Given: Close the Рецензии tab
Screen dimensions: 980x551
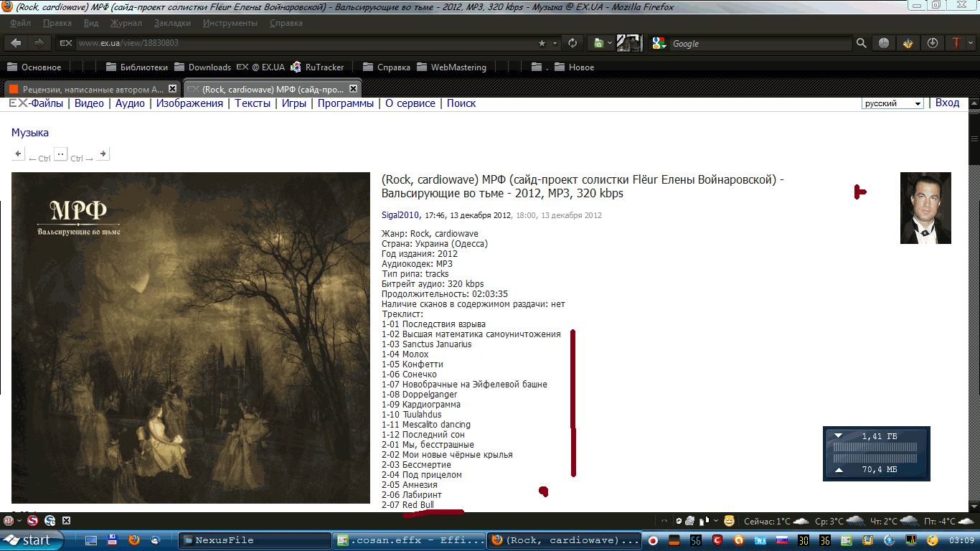Looking at the screenshot, I should [171, 89].
